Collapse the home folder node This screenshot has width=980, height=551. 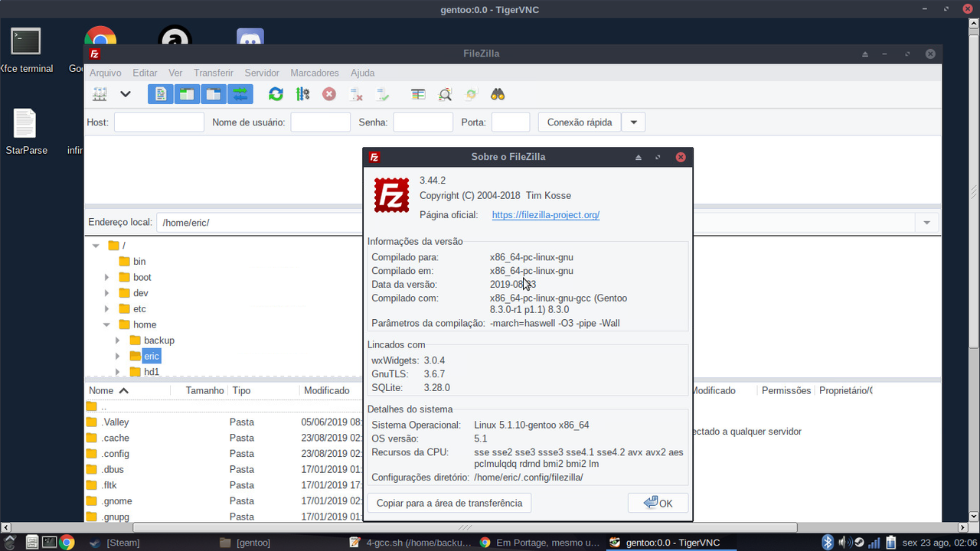[106, 324]
